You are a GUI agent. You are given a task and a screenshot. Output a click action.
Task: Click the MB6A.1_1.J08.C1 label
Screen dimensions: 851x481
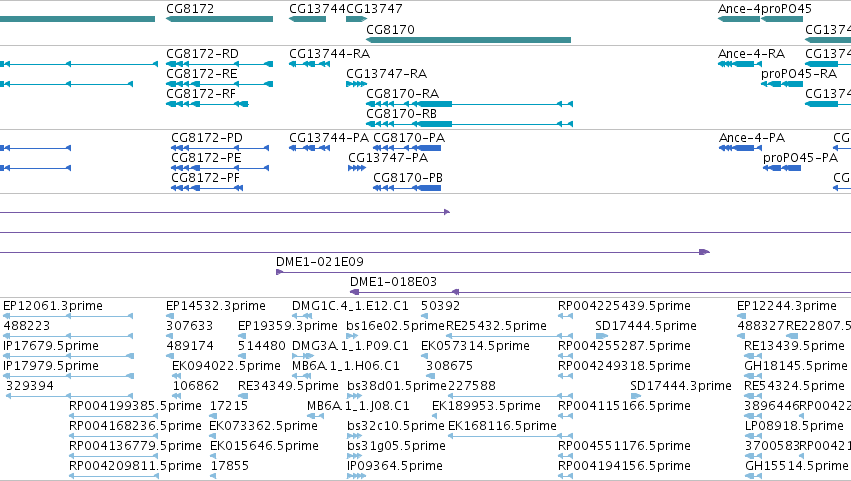(358, 406)
